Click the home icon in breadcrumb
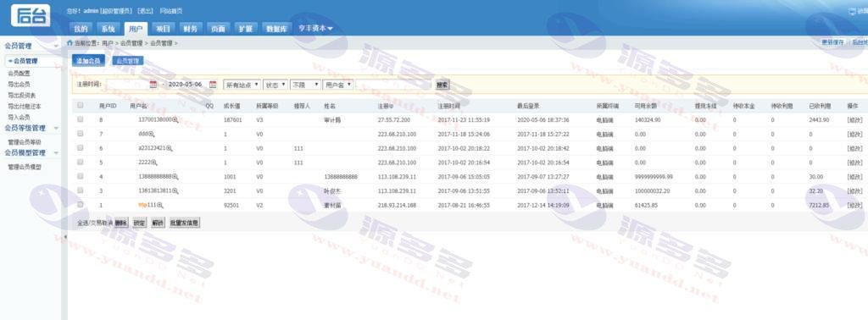The image size is (868, 320). pyautogui.click(x=70, y=42)
